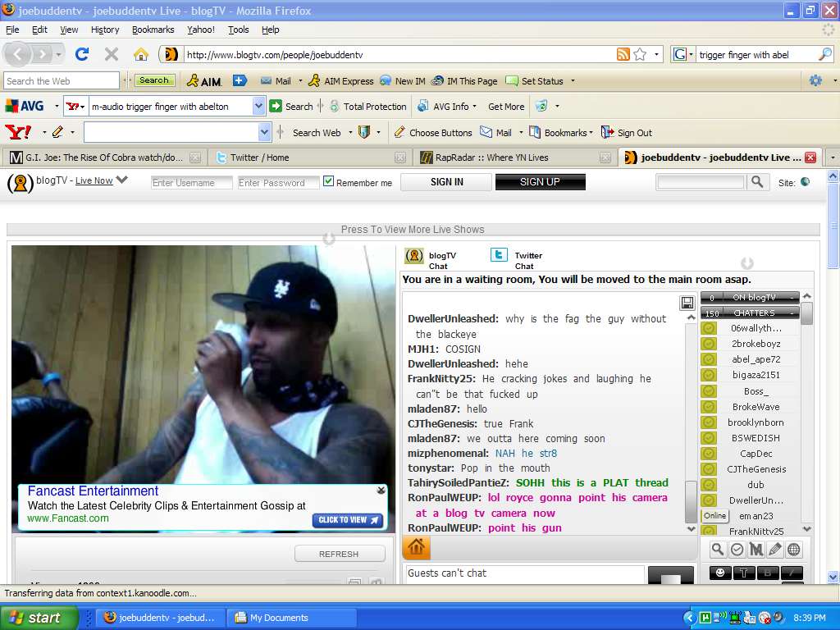Click the Firefox address bar
The width and height of the screenshot is (840, 630).
(399, 54)
